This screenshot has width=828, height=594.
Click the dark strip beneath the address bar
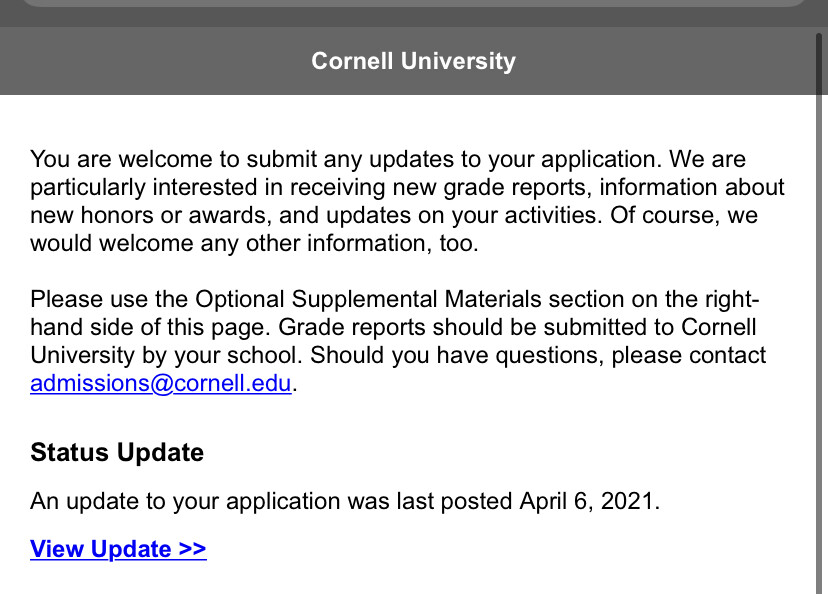pyautogui.click(x=414, y=17)
